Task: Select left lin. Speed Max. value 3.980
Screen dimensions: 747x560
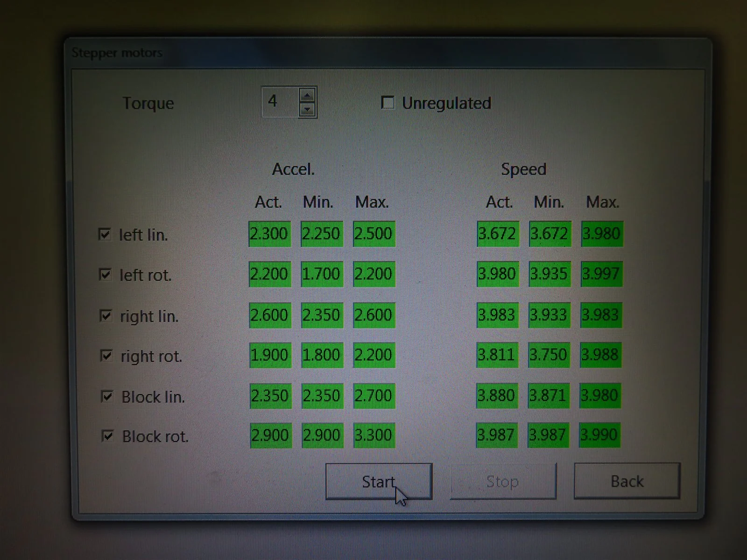Action: click(x=602, y=234)
